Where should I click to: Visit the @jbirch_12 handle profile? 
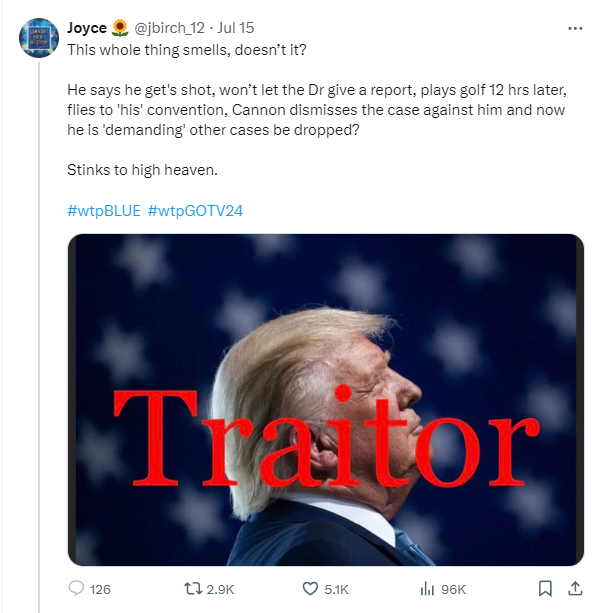pyautogui.click(x=169, y=28)
